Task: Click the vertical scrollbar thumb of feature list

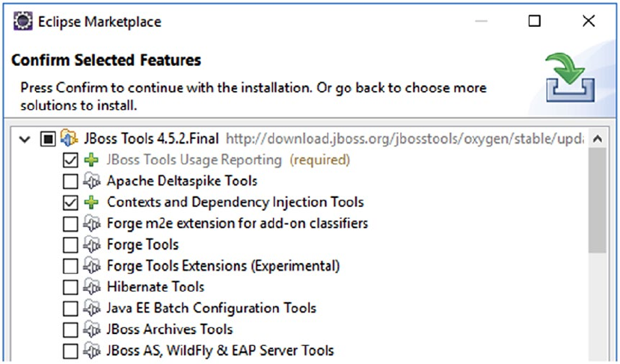Action: (x=598, y=201)
